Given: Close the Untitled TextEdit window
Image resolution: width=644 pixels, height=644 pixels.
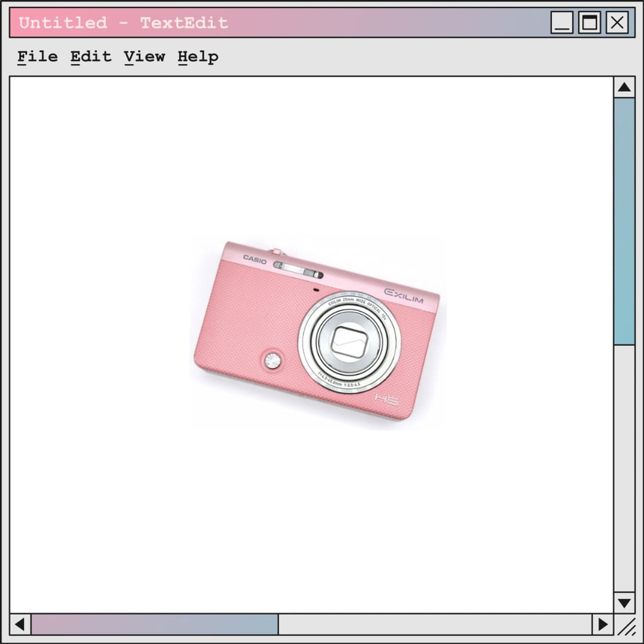Looking at the screenshot, I should click(617, 23).
